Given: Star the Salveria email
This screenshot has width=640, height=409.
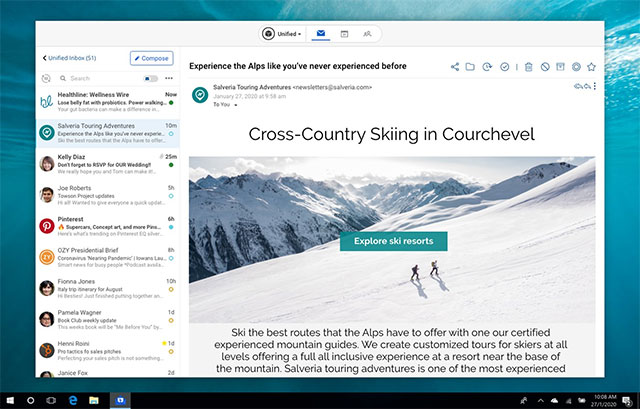Looking at the screenshot, I should click(591, 67).
